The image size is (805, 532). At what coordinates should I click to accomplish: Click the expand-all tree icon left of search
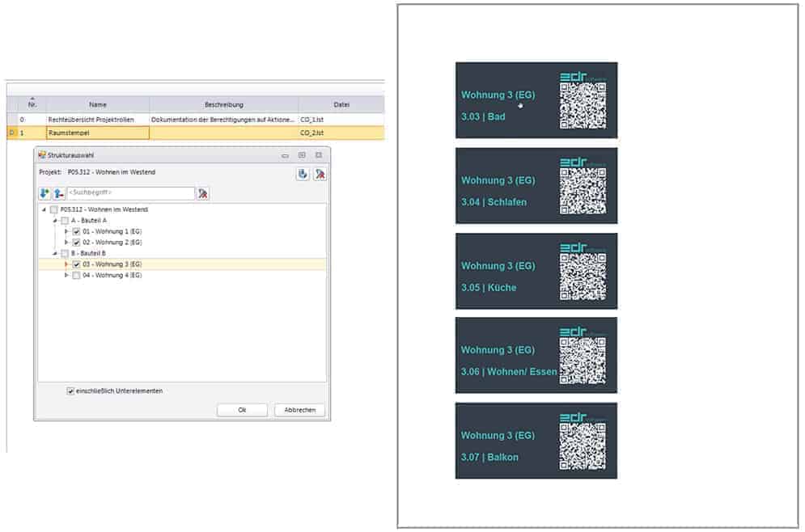pos(45,193)
